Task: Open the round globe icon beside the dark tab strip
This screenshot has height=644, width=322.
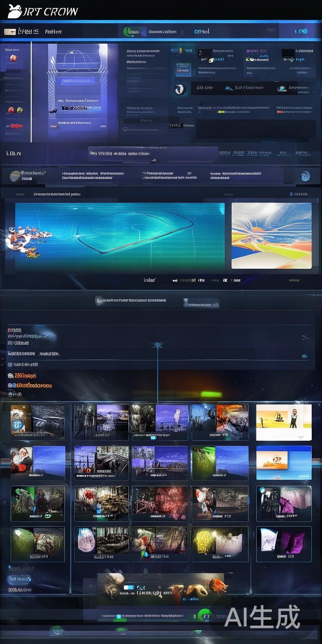Action: coord(180,89)
